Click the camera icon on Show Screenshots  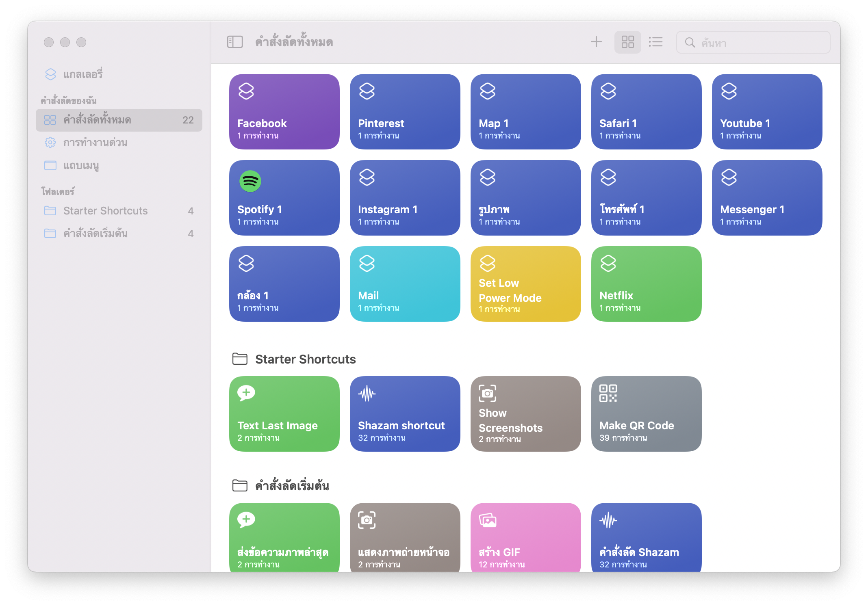pyautogui.click(x=487, y=393)
